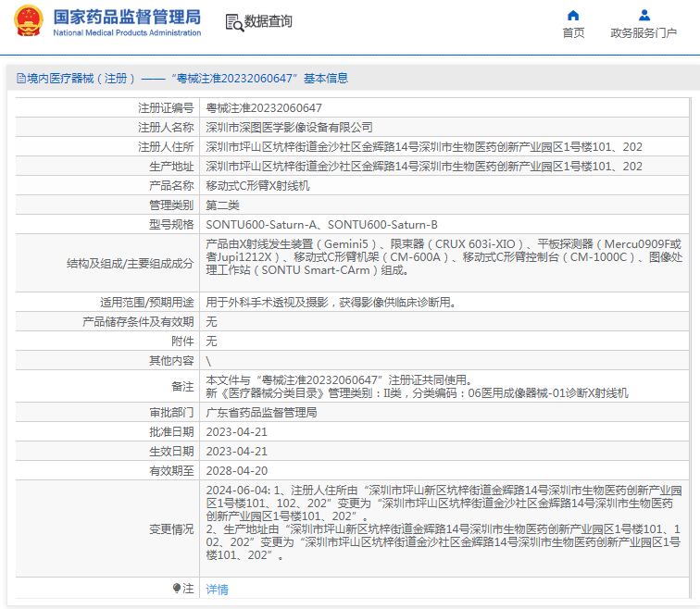Click the 结构及组成 composition description text
Image resolution: width=700 pixels, height=609 pixels.
click(x=444, y=257)
